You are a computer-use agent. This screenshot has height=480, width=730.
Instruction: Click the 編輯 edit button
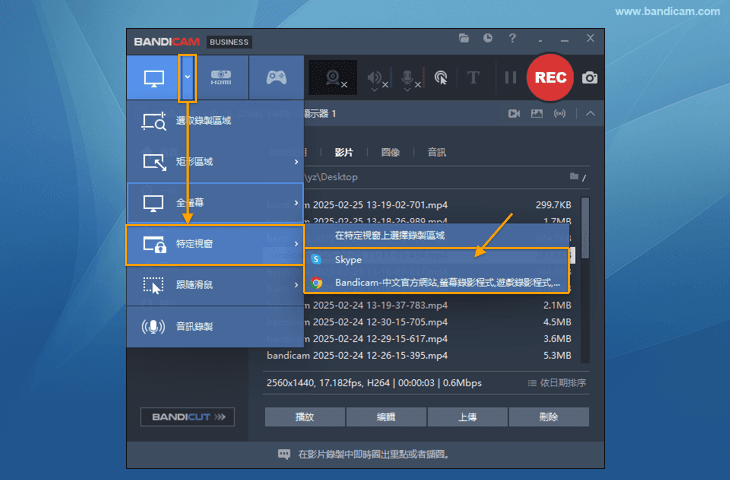386,417
